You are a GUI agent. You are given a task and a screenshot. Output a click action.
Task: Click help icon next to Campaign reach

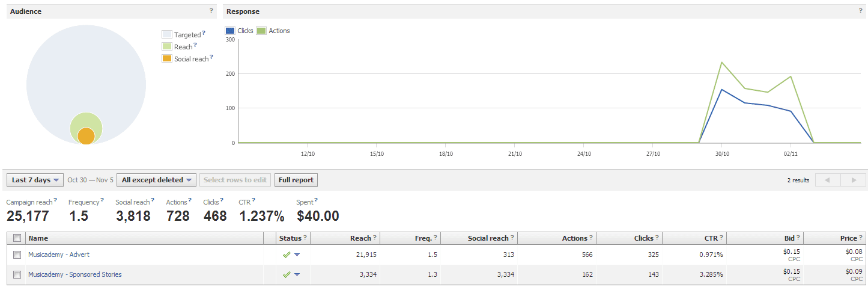(x=55, y=200)
